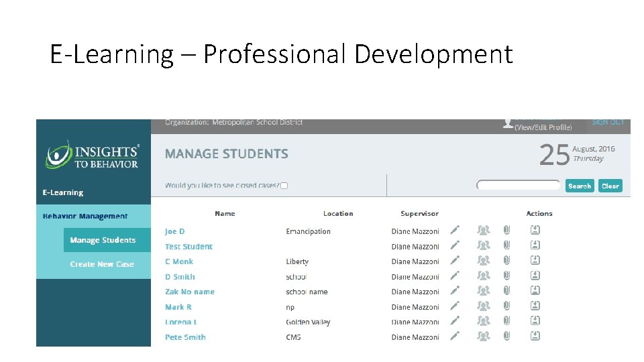Open the View/Edit Profile link
The image size is (644, 362).
[543, 127]
